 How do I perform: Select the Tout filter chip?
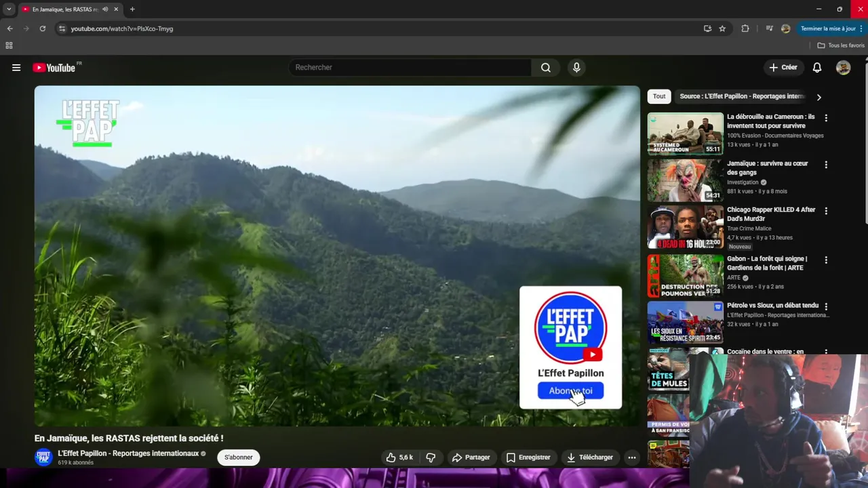(659, 96)
